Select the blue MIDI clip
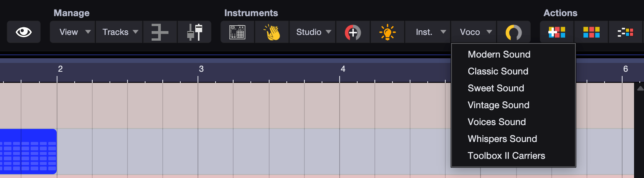This screenshot has width=644, height=178. (28, 152)
